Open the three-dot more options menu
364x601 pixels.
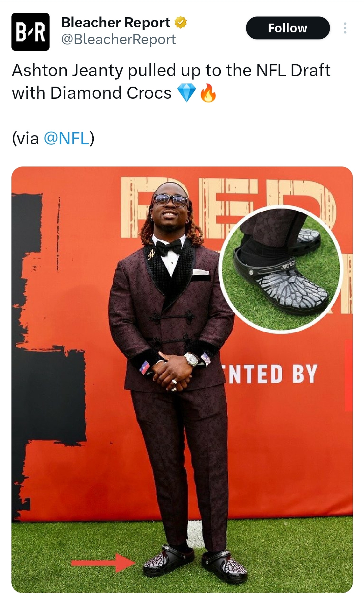[x=345, y=28]
